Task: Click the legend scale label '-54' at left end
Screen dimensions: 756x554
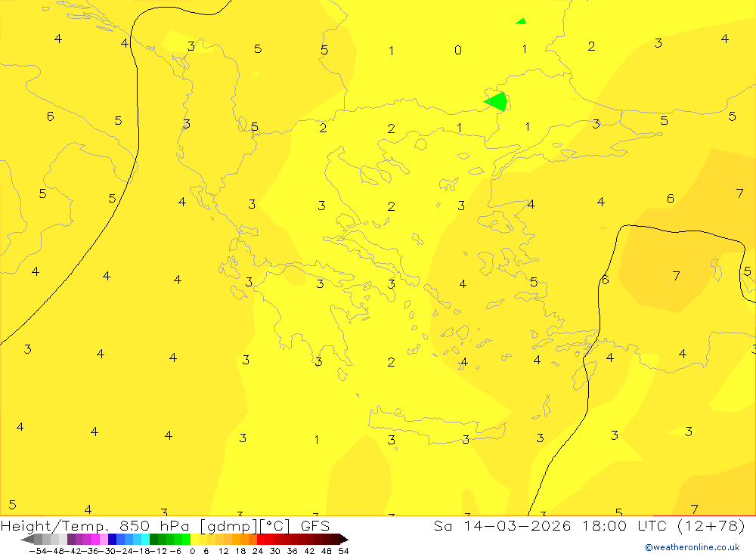Action: [x=39, y=551]
